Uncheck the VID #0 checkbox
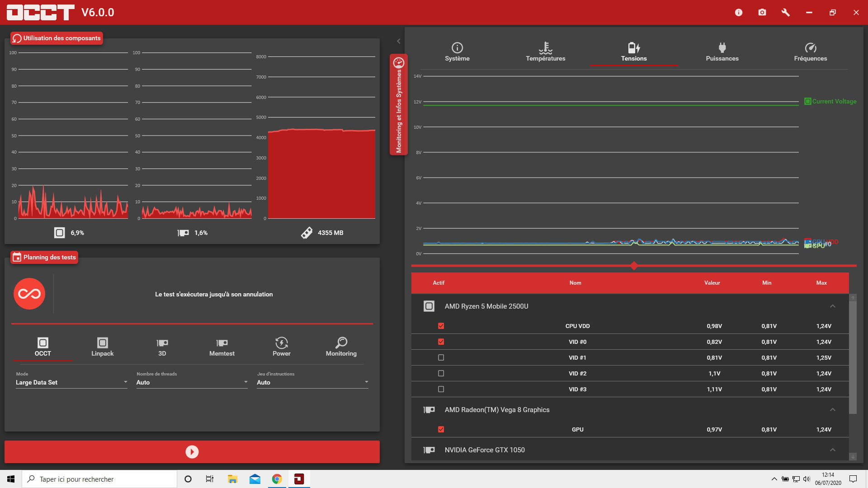This screenshot has width=868, height=488. point(441,342)
